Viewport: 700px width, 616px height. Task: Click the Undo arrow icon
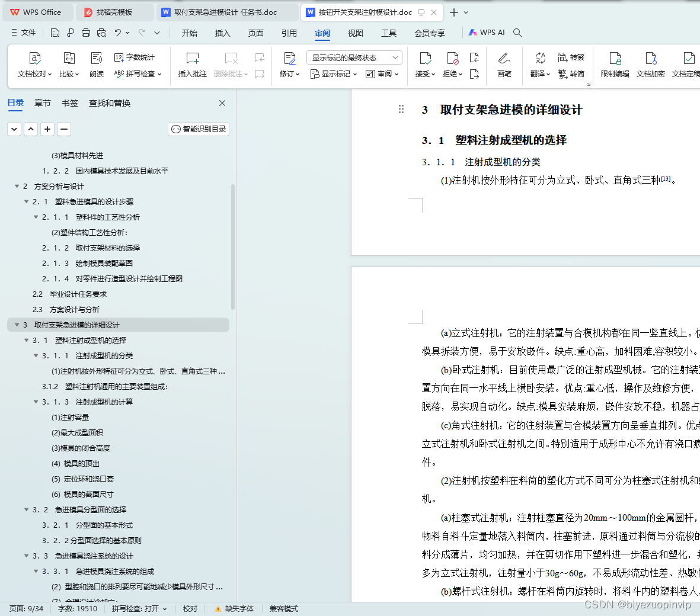coord(118,33)
